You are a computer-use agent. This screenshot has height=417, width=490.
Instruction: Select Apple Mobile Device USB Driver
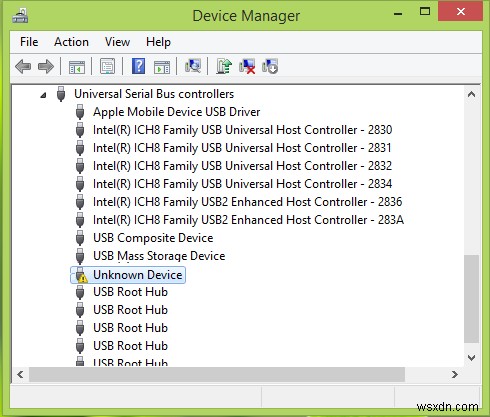[176, 112]
